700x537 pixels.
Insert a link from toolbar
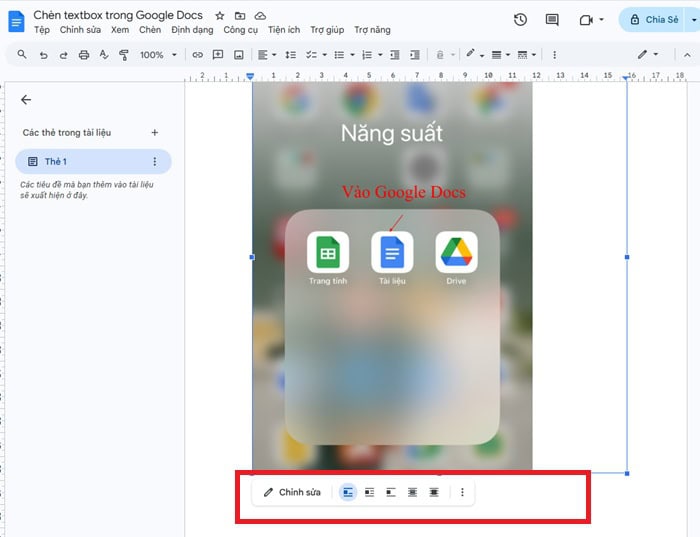(x=197, y=55)
